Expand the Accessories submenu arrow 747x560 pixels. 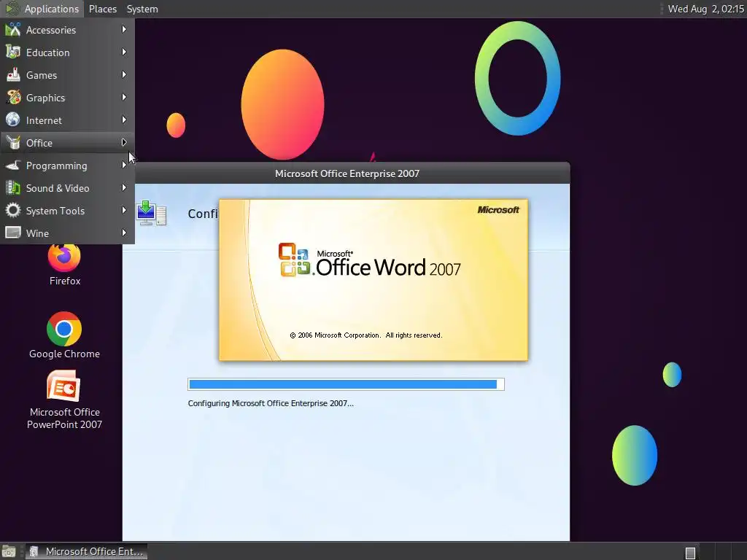pyautogui.click(x=124, y=29)
